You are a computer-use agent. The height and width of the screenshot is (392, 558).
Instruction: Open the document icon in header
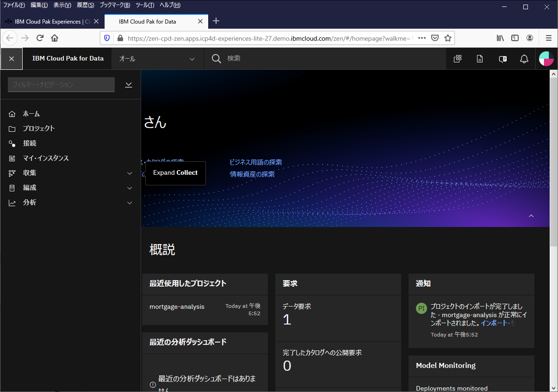[480, 59]
